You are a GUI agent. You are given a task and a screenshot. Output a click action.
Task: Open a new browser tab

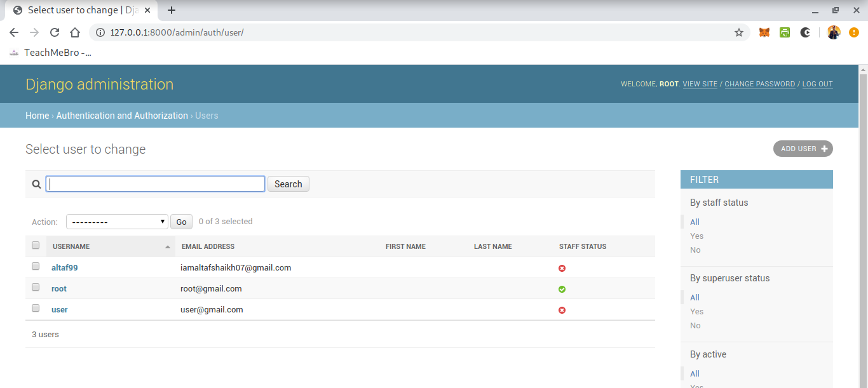click(x=172, y=10)
